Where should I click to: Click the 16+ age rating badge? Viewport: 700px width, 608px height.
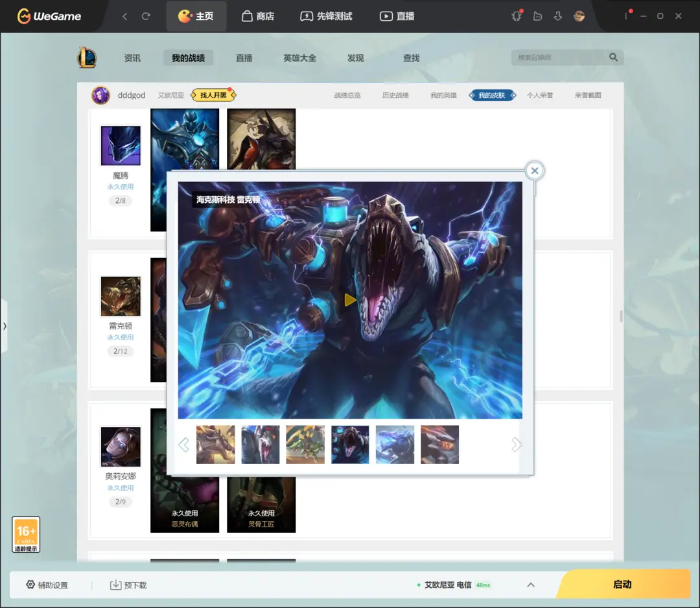click(x=26, y=534)
